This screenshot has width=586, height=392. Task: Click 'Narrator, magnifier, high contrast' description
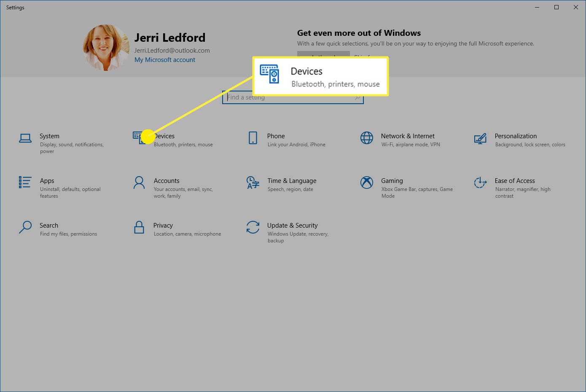click(523, 193)
